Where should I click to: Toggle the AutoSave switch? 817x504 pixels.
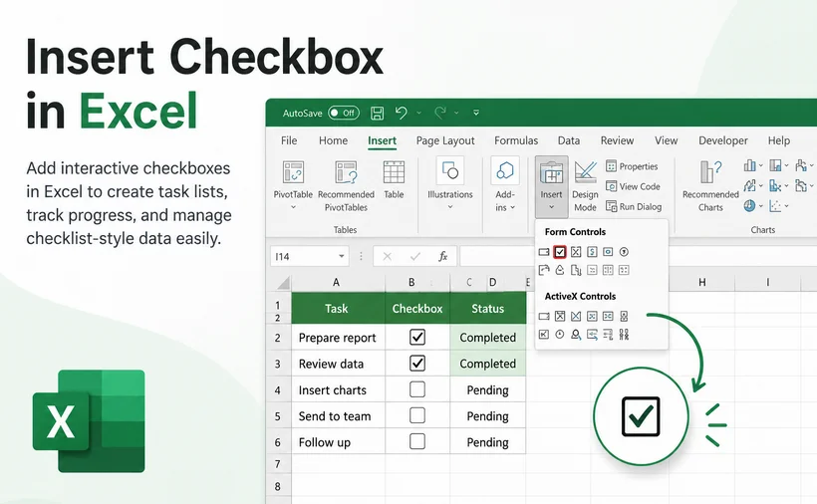click(x=344, y=113)
